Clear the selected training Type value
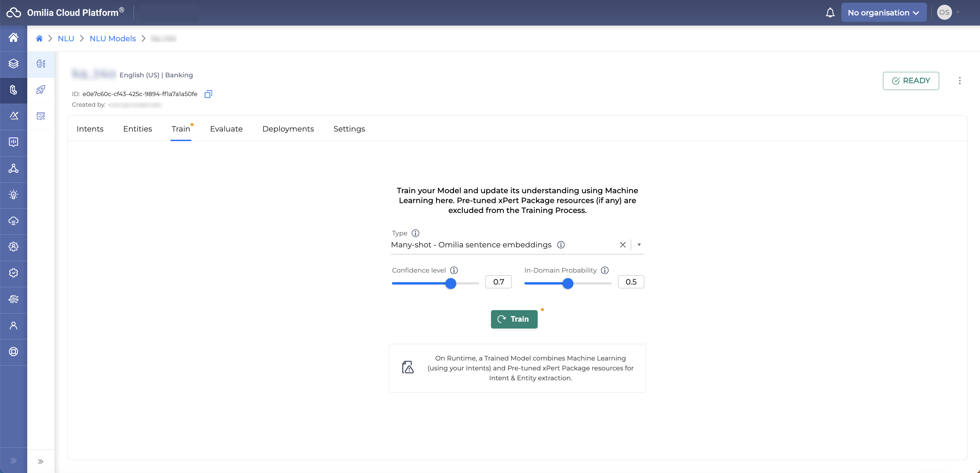Image resolution: width=980 pixels, height=473 pixels. tap(623, 245)
